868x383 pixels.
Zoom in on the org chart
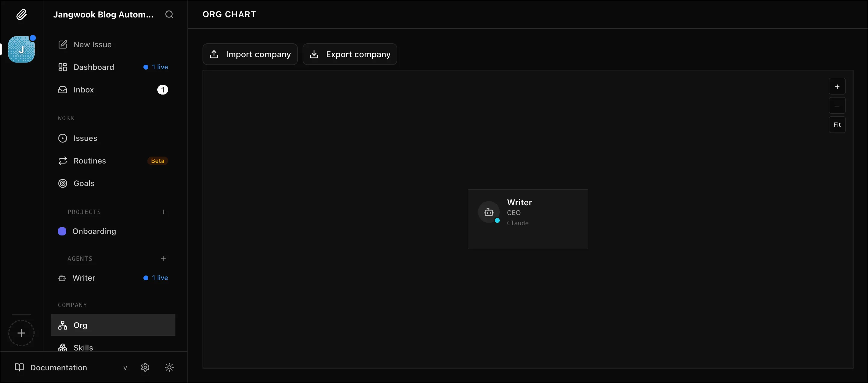pyautogui.click(x=837, y=87)
